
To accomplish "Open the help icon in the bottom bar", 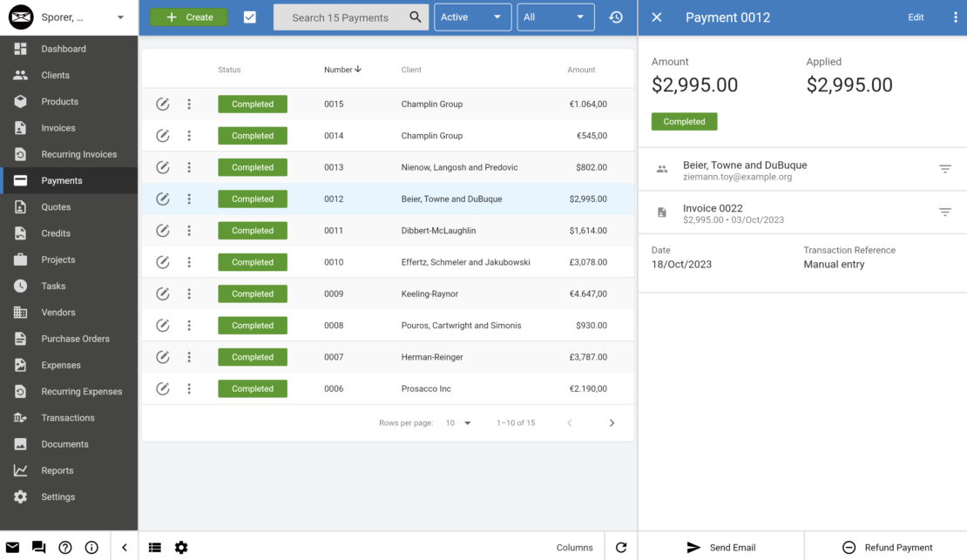I will click(x=65, y=547).
